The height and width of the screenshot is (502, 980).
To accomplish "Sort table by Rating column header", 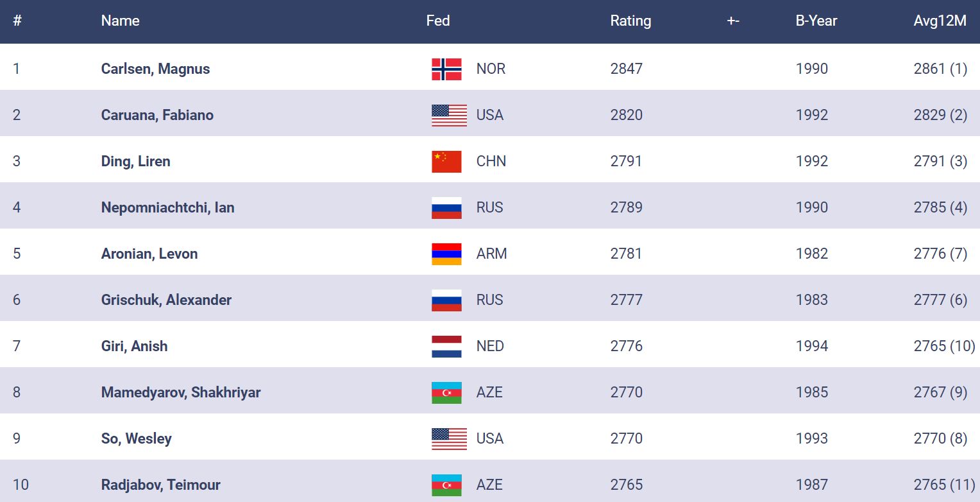I will [630, 21].
